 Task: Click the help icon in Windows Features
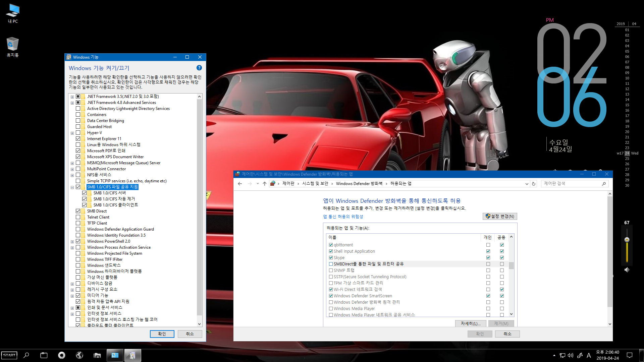pos(199,68)
